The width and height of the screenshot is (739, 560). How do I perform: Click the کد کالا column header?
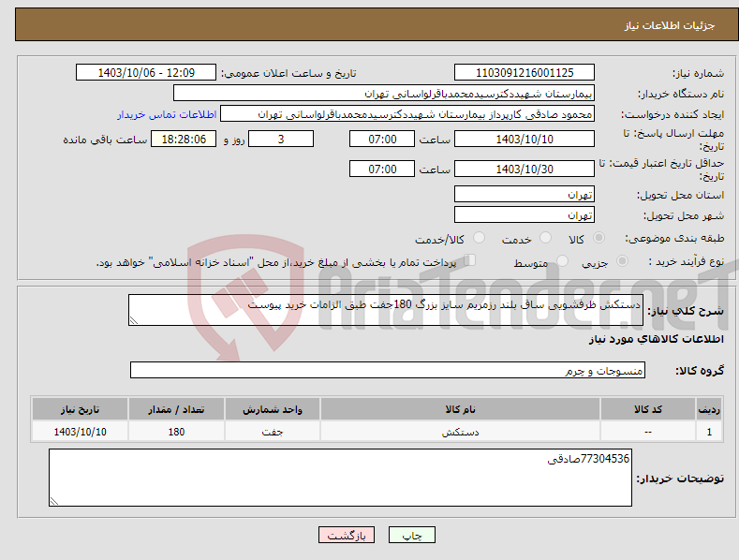tap(648, 409)
